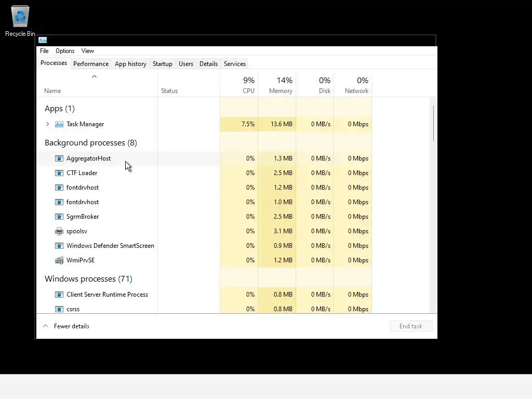Viewport: 532px width, 399px height.
Task: Click the 13.6 MB memory value
Action: [x=282, y=124]
